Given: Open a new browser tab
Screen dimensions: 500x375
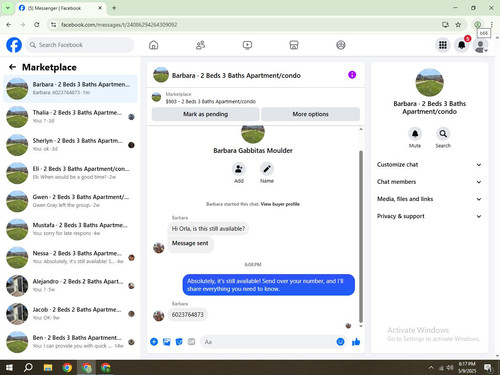Looking at the screenshot, I should (114, 8).
